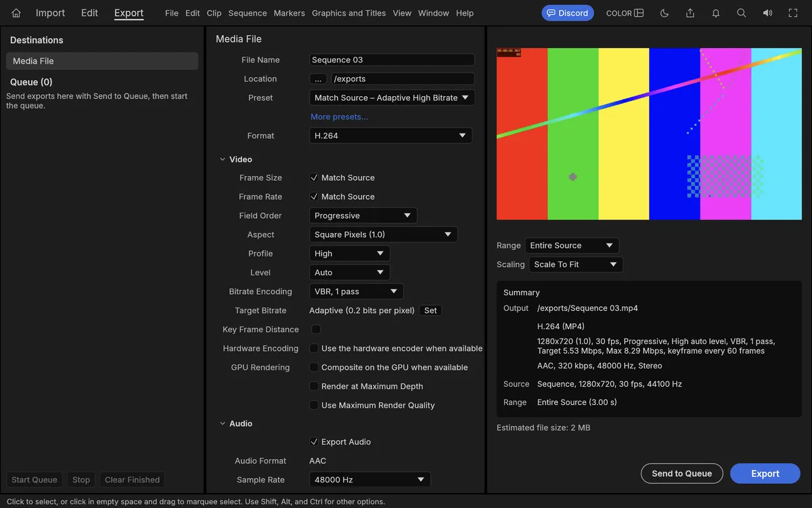Open the File menu
Screen dimensions: 812x508
(172, 13)
